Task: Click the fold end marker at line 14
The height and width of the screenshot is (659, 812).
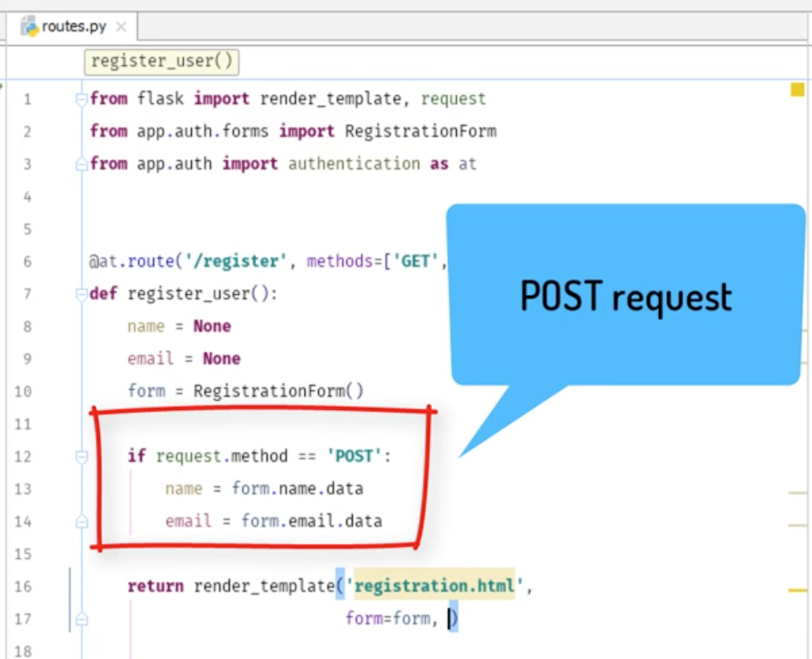Action: click(81, 521)
